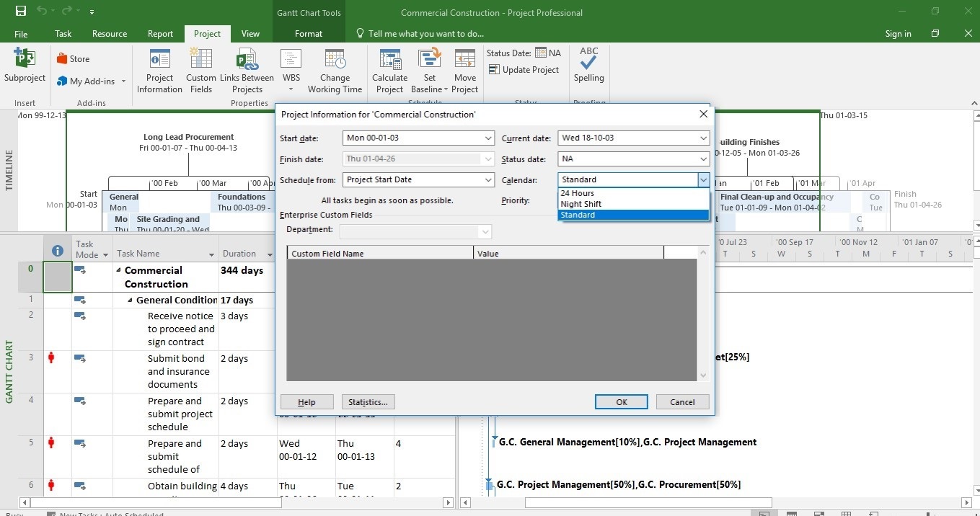Click the Undo icon

tap(42, 12)
